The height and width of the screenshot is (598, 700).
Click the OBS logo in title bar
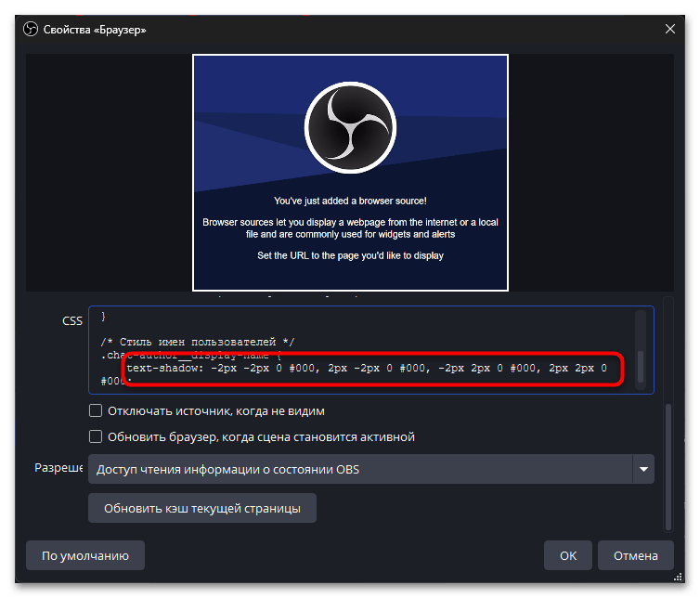point(31,30)
